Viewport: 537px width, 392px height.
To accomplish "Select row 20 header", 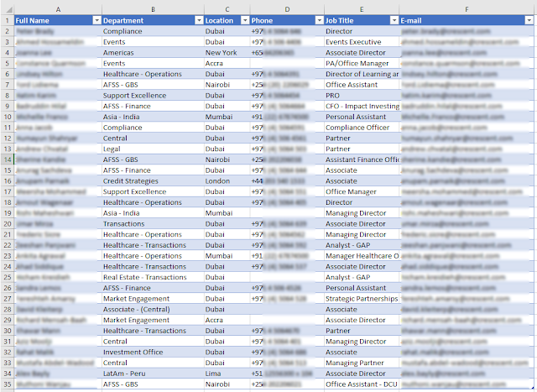I will 8,224.
